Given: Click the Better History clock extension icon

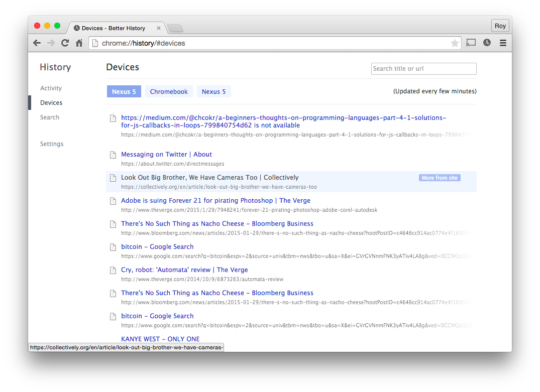Looking at the screenshot, I should pos(487,43).
